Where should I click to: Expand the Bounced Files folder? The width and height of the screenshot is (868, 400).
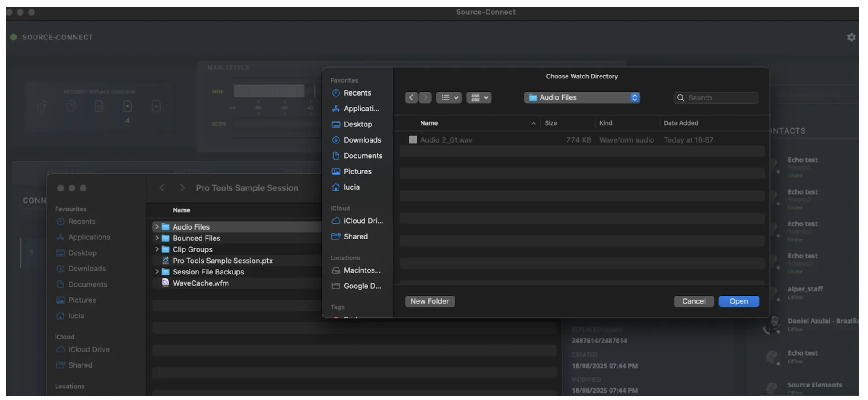click(x=157, y=238)
